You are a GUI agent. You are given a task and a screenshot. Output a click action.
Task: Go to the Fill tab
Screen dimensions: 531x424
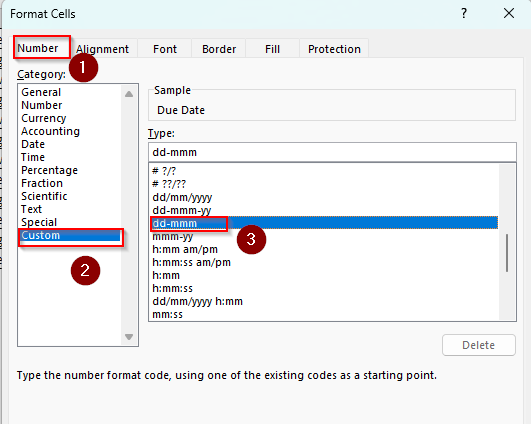click(x=272, y=49)
